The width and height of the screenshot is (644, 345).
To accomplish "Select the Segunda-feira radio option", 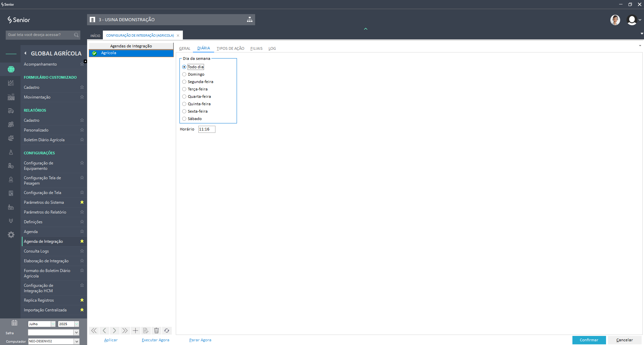I will pos(184,82).
